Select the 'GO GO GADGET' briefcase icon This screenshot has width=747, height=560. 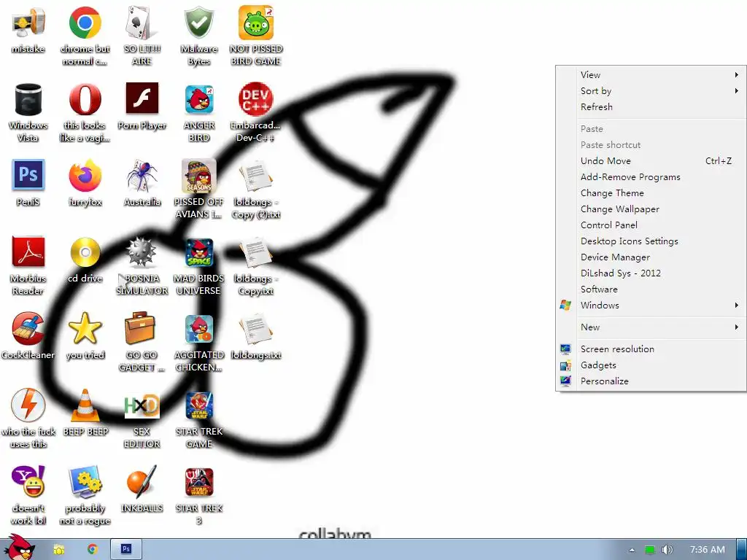tap(142, 342)
